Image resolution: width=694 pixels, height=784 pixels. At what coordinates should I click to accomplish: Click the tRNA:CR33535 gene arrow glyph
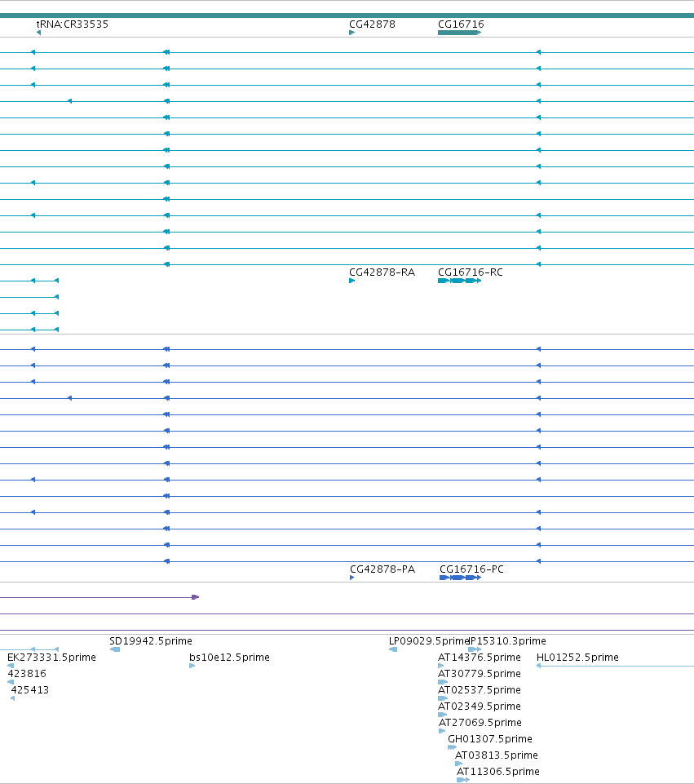click(38, 33)
